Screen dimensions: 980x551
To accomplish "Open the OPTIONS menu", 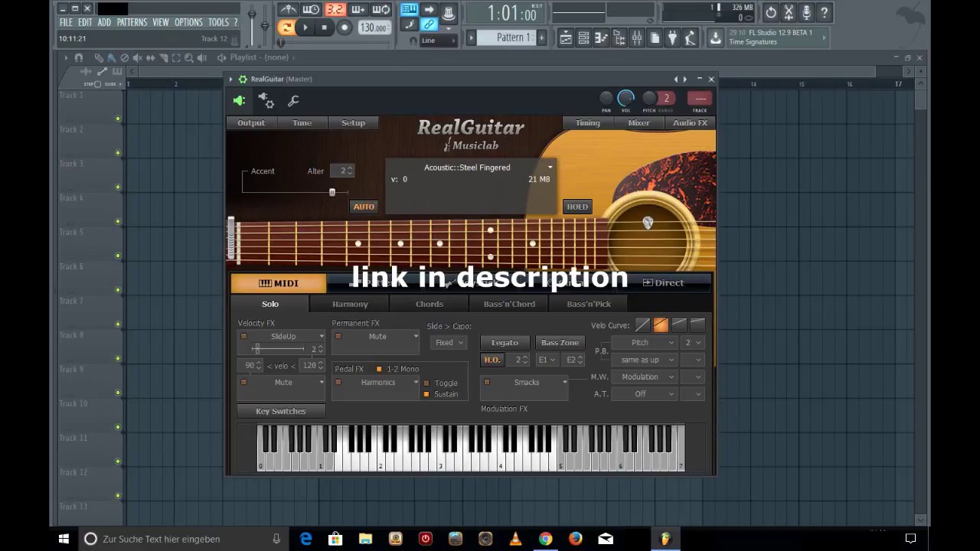I will (x=188, y=22).
